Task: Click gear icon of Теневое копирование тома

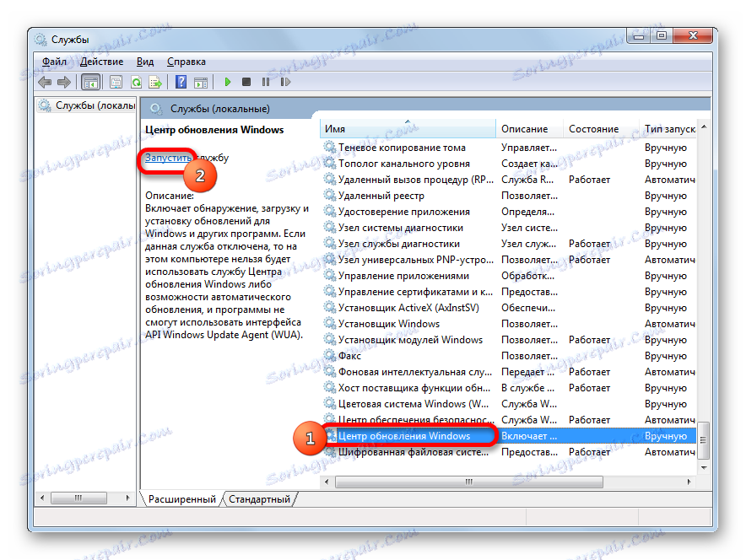Action: click(329, 147)
